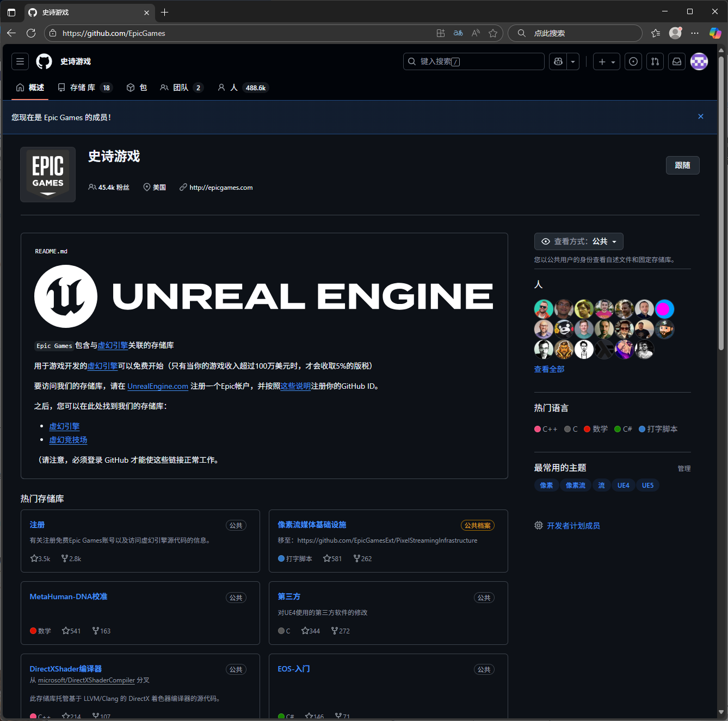View 344 stars of 第三方 repo
728x721 pixels.
[x=311, y=631]
